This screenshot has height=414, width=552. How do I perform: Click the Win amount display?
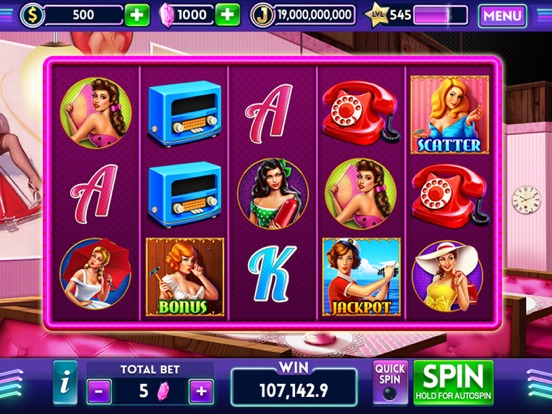coord(294,387)
